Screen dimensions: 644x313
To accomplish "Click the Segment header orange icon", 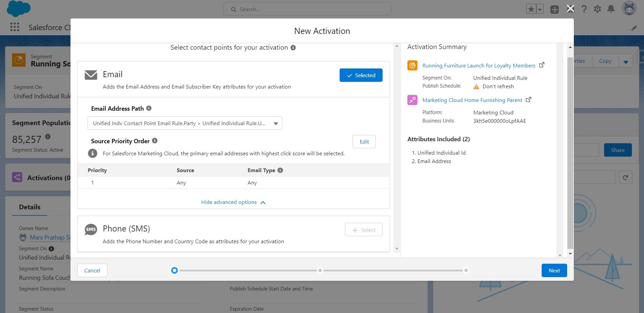I will click(x=19, y=60).
